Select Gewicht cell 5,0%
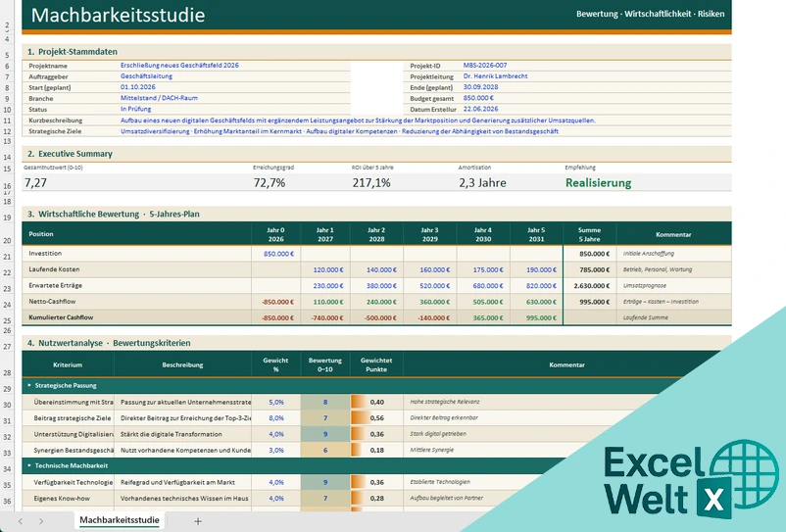Viewport: 786px width, 532px height. (276, 402)
